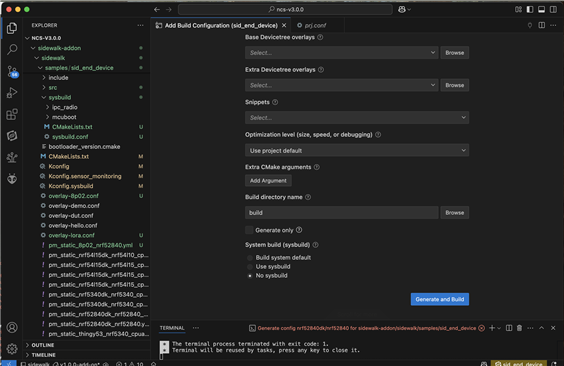Open Accounts icon in activity bar
This screenshot has height=366, width=564.
(x=12, y=328)
